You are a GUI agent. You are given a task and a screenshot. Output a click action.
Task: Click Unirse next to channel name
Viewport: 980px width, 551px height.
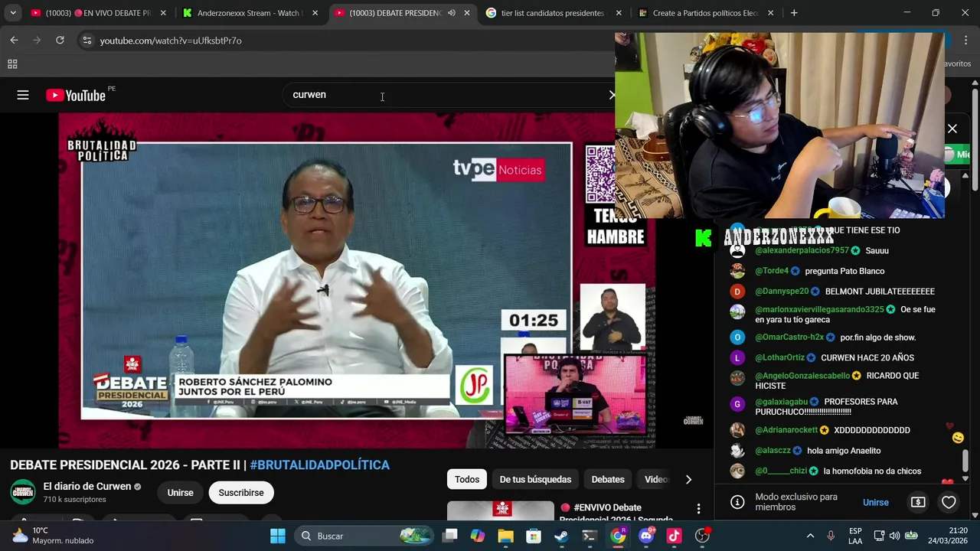coord(181,493)
